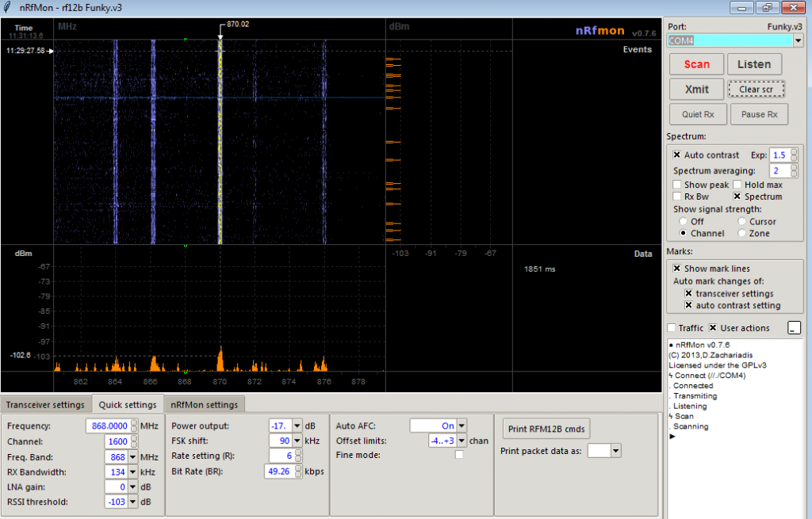Open the LNA gain dropdown
This screenshot has height=519, width=812.
coord(133,487)
